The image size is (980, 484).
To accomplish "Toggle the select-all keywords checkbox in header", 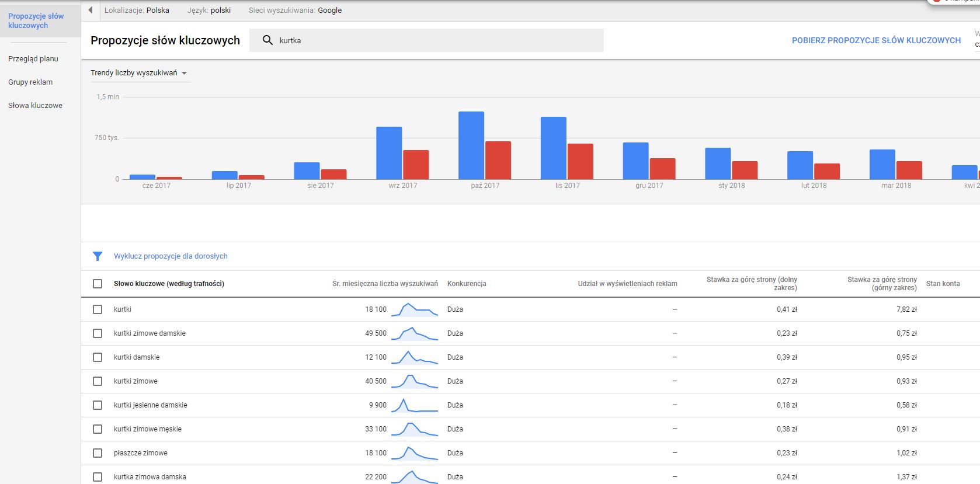I will (98, 284).
